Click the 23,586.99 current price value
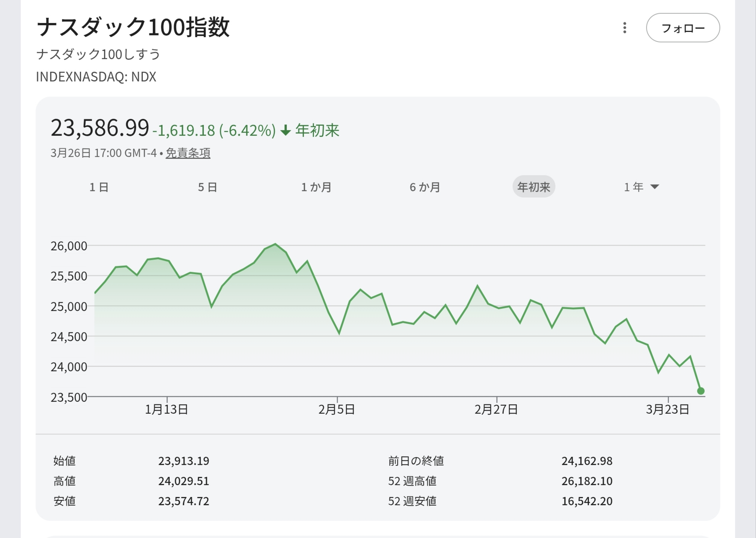Screen dimensions: 756x538 tap(100, 128)
